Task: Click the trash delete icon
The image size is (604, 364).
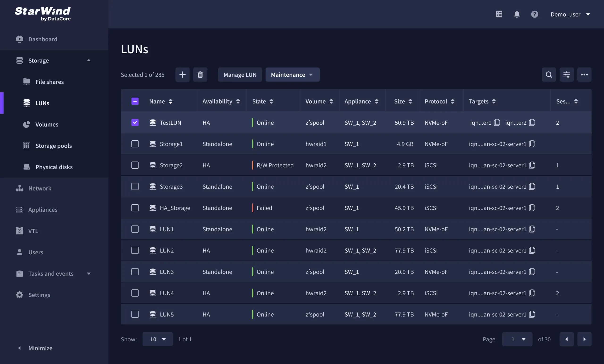Action: tap(200, 74)
